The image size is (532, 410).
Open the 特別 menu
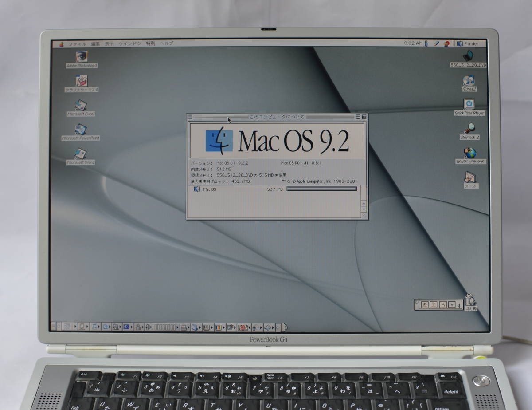151,44
